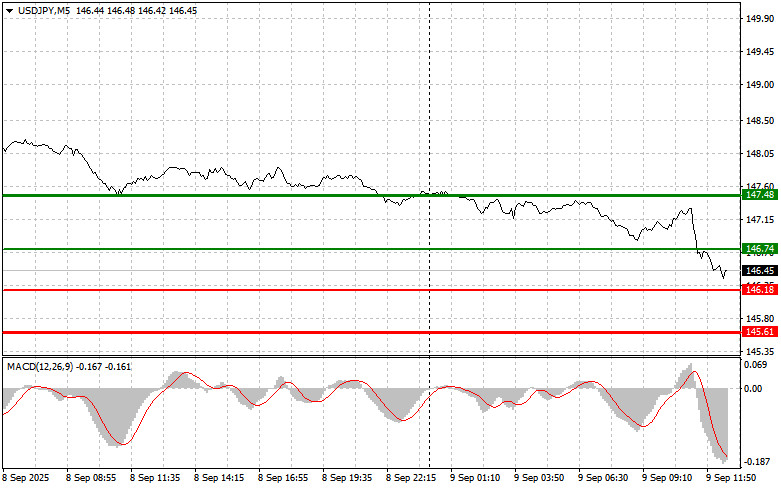Select the green 146.74 price label
The height and width of the screenshot is (489, 781).
[x=760, y=248]
